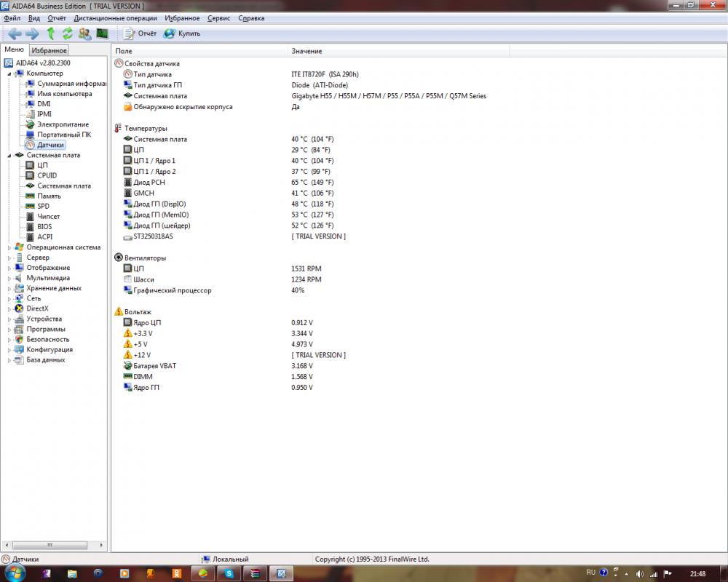Expand the Мультимедиа tree node

tap(9, 278)
